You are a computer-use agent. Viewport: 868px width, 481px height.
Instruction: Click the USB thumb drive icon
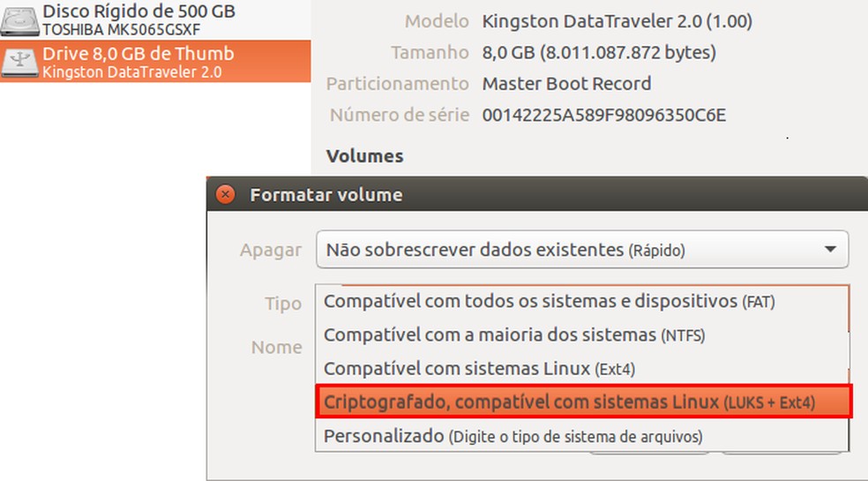[x=19, y=61]
